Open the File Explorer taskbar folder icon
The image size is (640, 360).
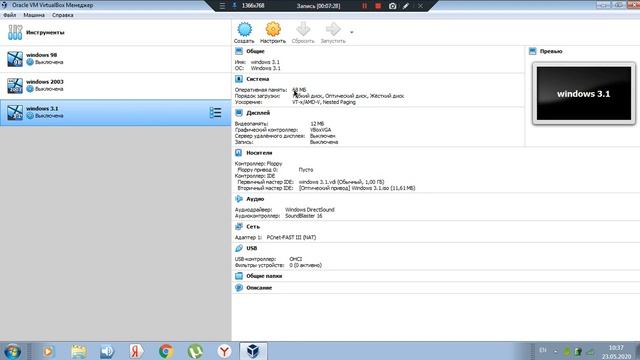78,351
